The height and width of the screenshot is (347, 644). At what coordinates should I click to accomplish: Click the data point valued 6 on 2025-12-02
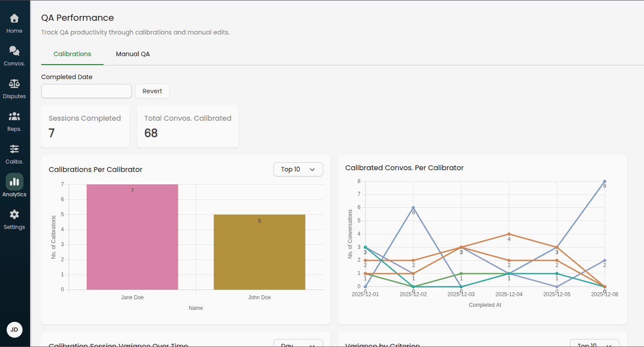pos(413,208)
